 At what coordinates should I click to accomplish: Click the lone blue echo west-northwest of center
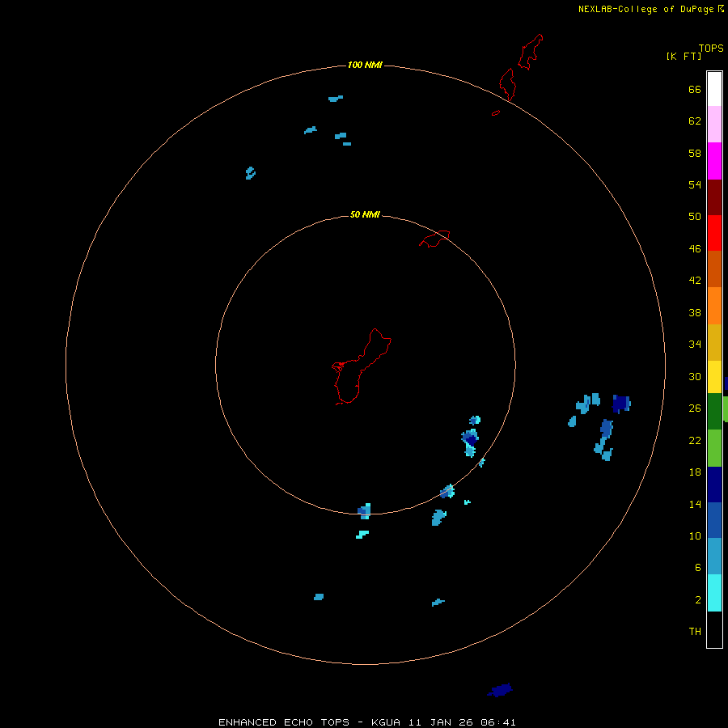click(250, 173)
